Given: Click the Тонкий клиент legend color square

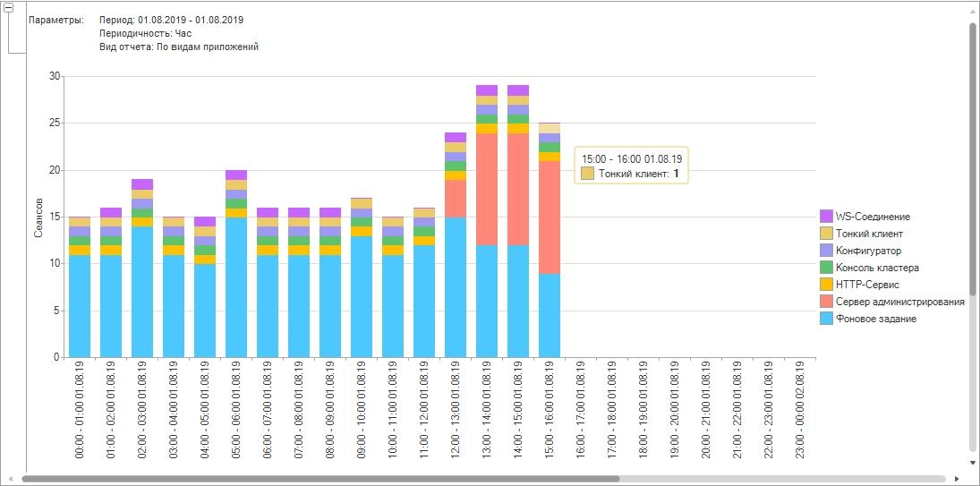Looking at the screenshot, I should pyautogui.click(x=826, y=234).
